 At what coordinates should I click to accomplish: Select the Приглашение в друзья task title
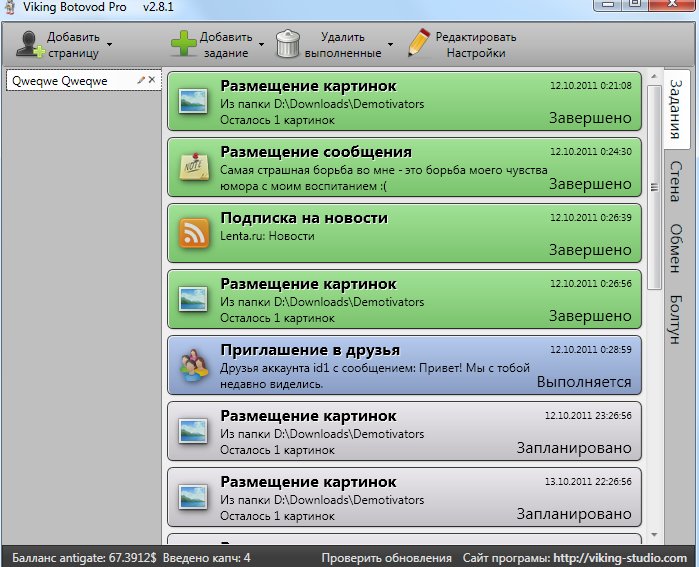(310, 350)
